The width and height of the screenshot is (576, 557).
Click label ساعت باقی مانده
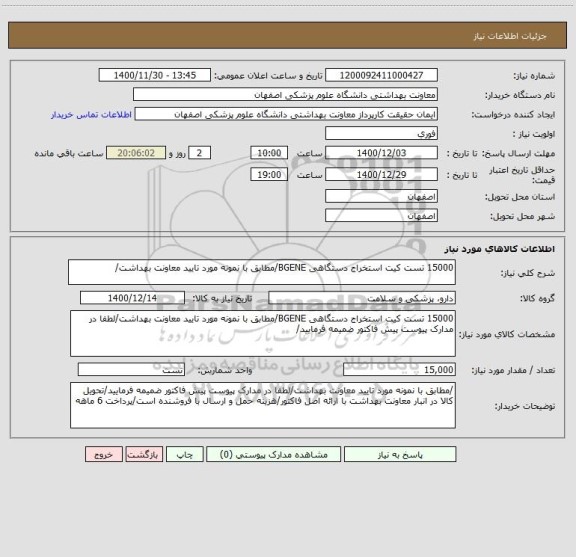[69, 153]
